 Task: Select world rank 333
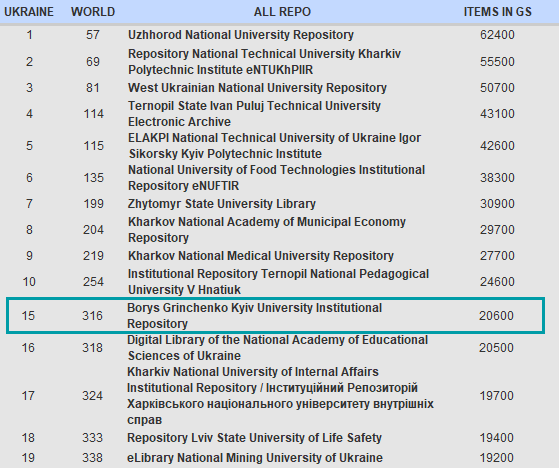(92, 438)
